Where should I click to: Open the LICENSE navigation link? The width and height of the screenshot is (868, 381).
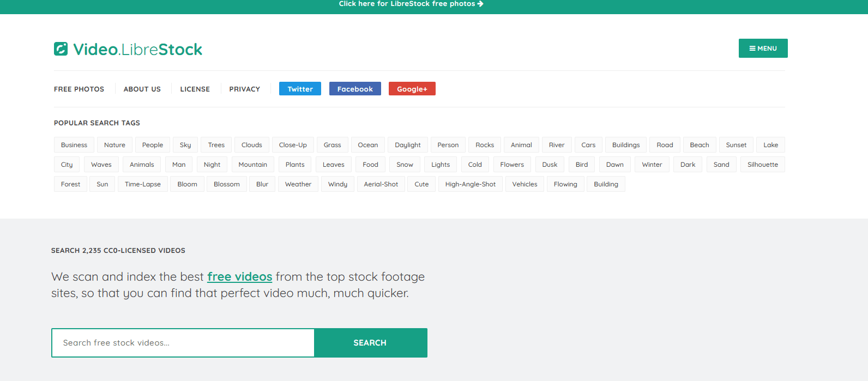(195, 89)
